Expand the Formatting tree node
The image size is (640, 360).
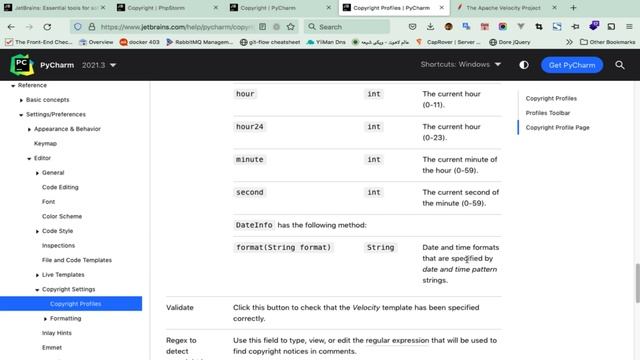45,319
